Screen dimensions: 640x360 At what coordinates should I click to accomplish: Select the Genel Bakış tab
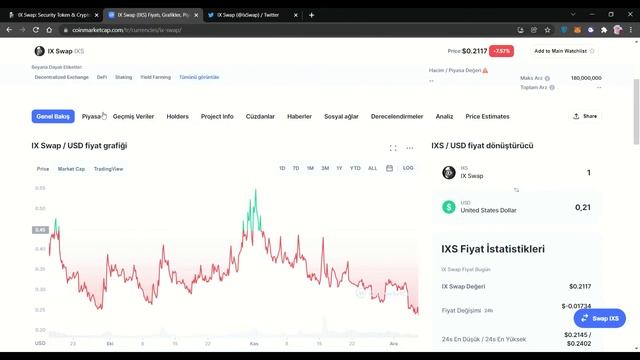(x=53, y=116)
